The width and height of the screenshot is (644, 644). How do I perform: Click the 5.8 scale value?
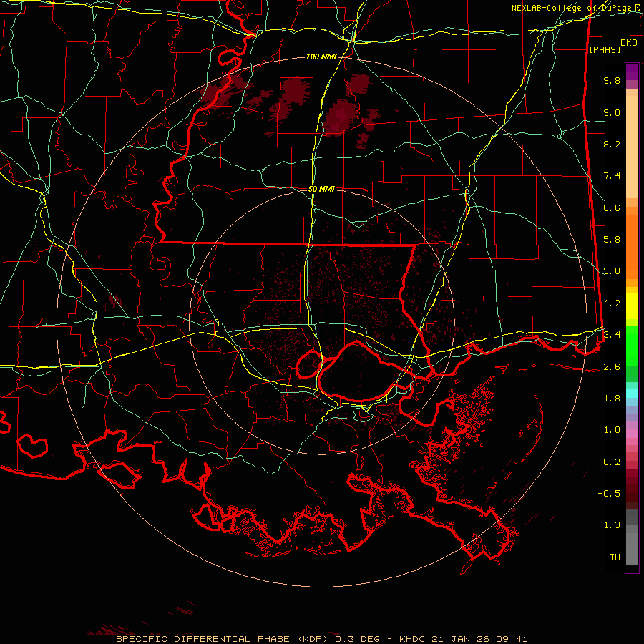(612, 240)
